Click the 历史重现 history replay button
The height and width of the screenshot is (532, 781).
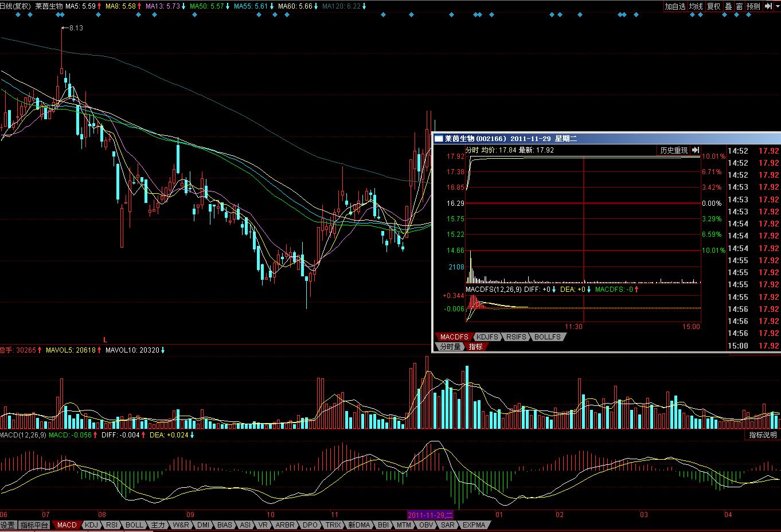point(673,150)
